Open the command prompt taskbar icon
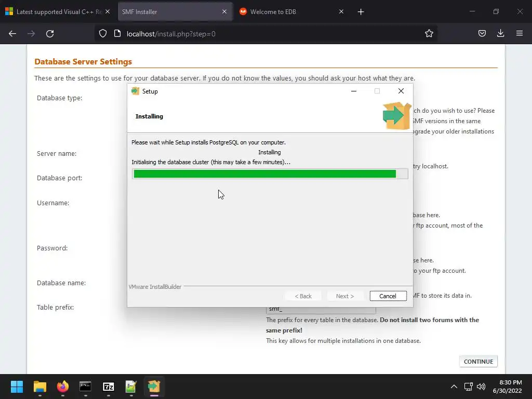 click(x=85, y=387)
